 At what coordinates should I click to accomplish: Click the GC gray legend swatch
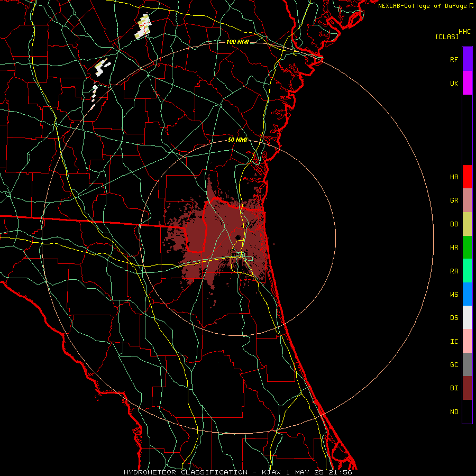pyautogui.click(x=467, y=364)
